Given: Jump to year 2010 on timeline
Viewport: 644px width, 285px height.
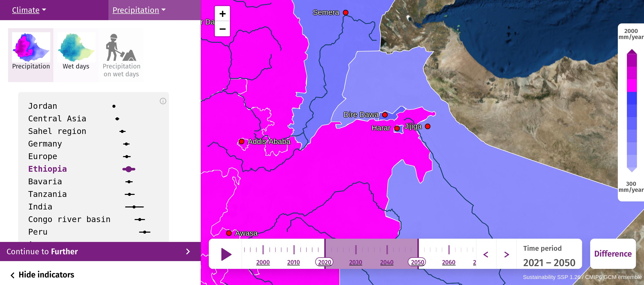Looking at the screenshot, I should [x=294, y=262].
